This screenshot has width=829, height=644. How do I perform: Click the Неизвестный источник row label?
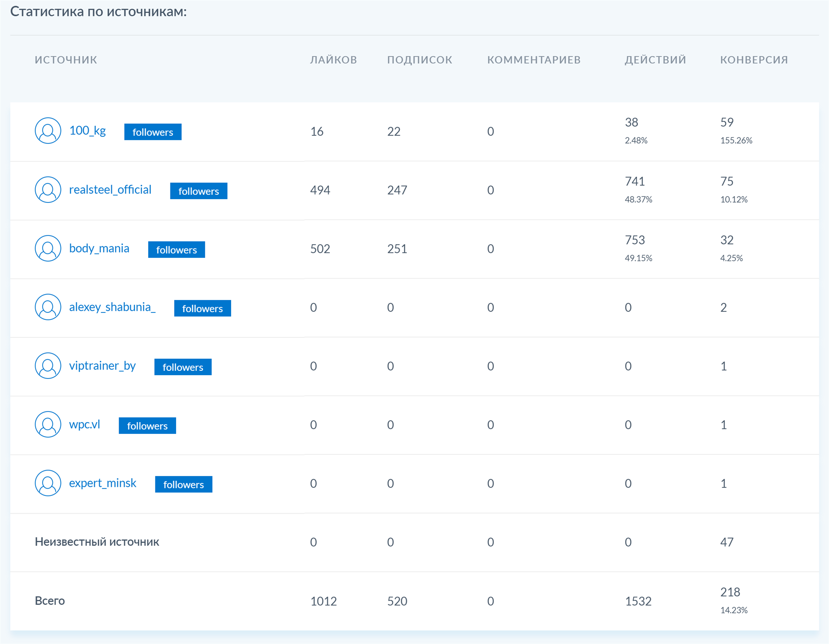(x=97, y=542)
